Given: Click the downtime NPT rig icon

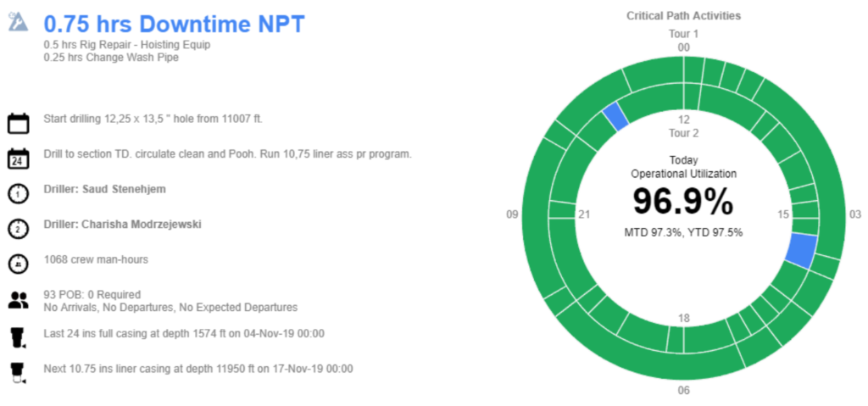Looking at the screenshot, I should (x=19, y=22).
